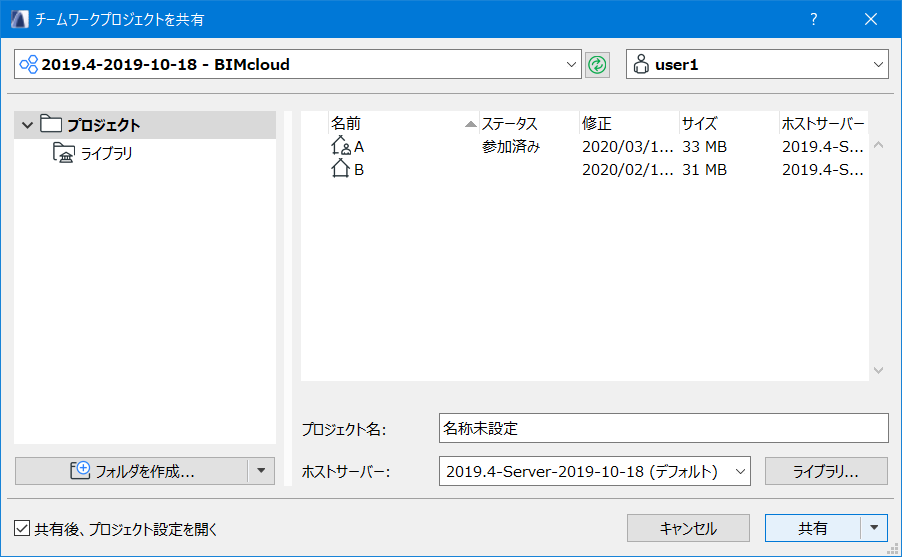
Task: Collapse the プロジェクト tree node
Action: (x=27, y=124)
